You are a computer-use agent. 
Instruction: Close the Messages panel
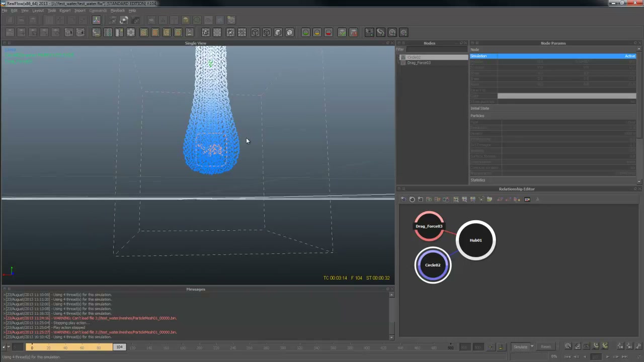(393, 289)
